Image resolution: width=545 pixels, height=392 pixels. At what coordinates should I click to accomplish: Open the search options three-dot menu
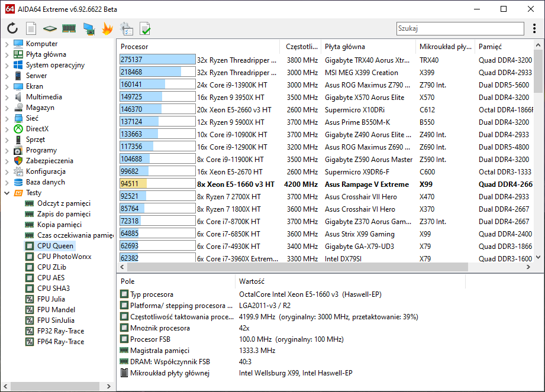pyautogui.click(x=534, y=28)
